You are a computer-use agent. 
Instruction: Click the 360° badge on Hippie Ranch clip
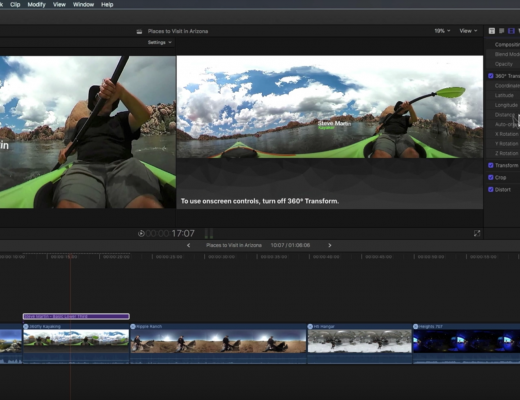(133, 326)
